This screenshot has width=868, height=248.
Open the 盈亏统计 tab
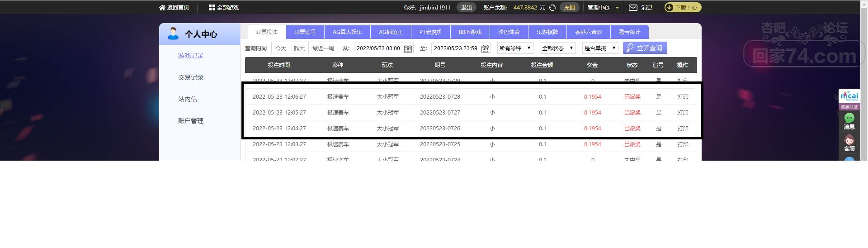click(630, 32)
